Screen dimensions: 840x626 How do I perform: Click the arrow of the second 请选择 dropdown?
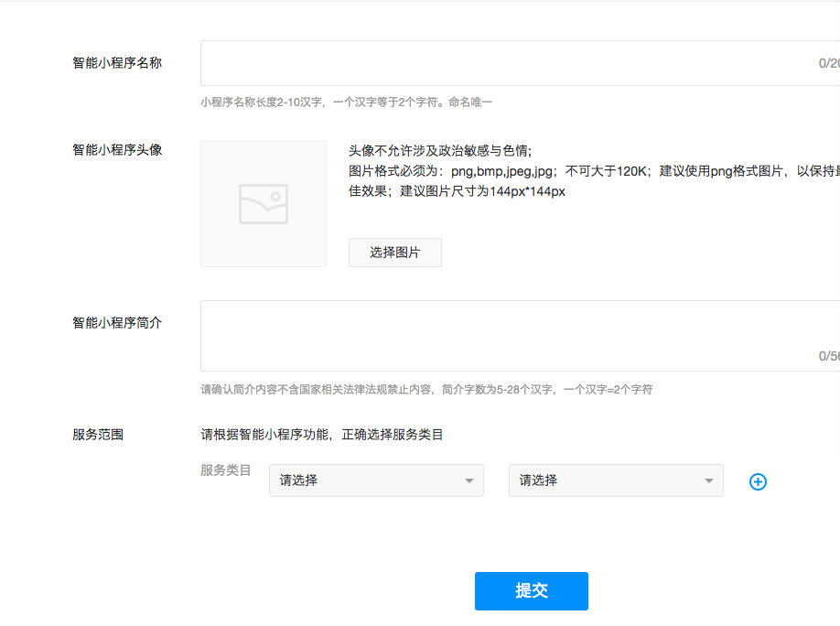coord(708,481)
